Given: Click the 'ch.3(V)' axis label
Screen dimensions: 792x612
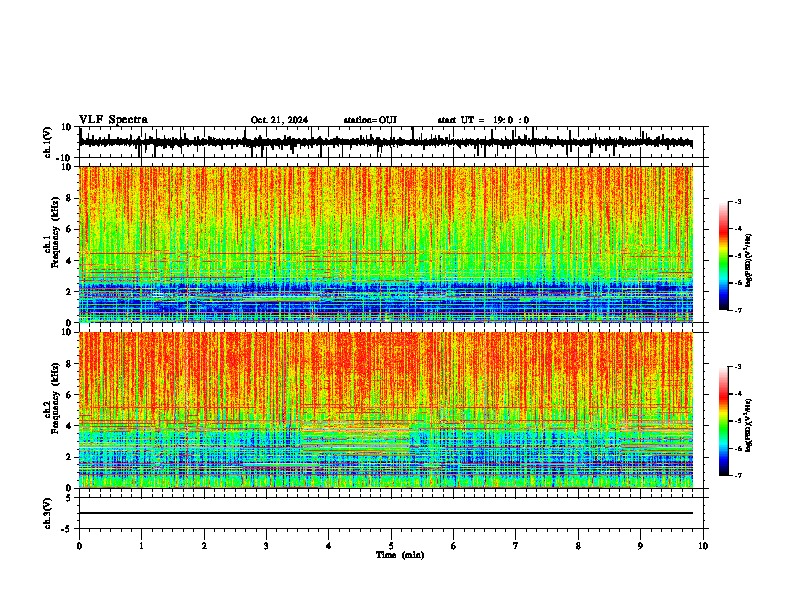Looking at the screenshot, I should click(47, 513).
